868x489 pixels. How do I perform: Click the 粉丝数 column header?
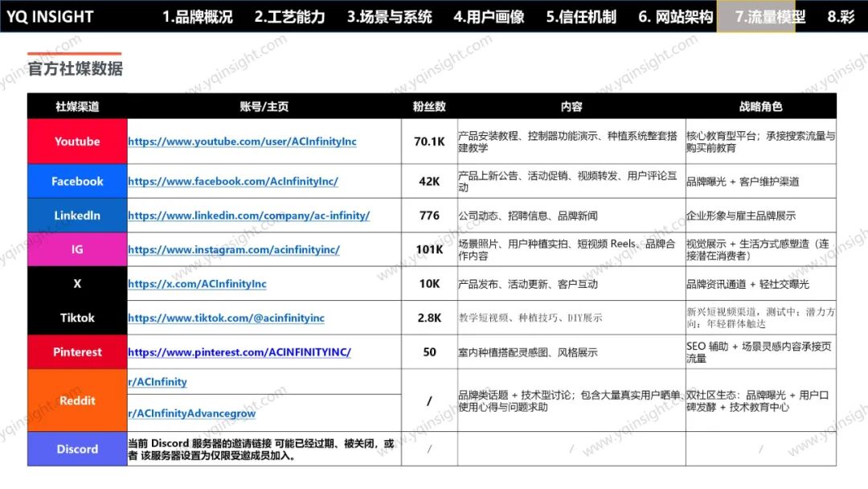pos(429,106)
